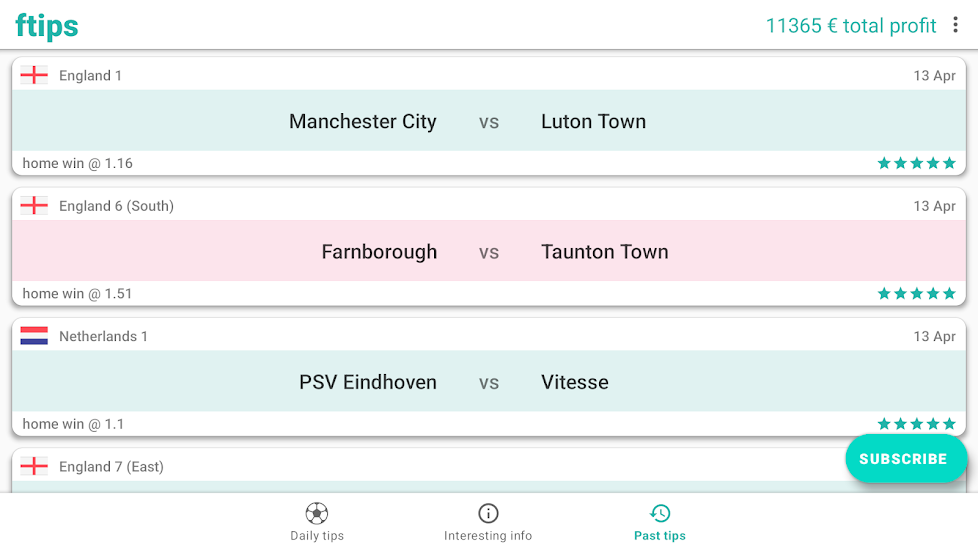Click the Netherlands flag icon
This screenshot has width=978, height=550.
(34, 336)
